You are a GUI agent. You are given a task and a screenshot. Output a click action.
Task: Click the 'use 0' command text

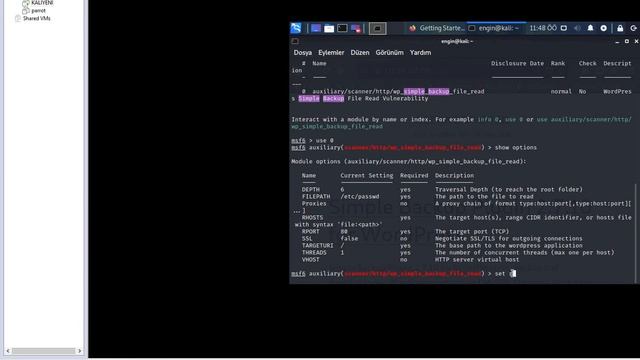[x=324, y=140]
